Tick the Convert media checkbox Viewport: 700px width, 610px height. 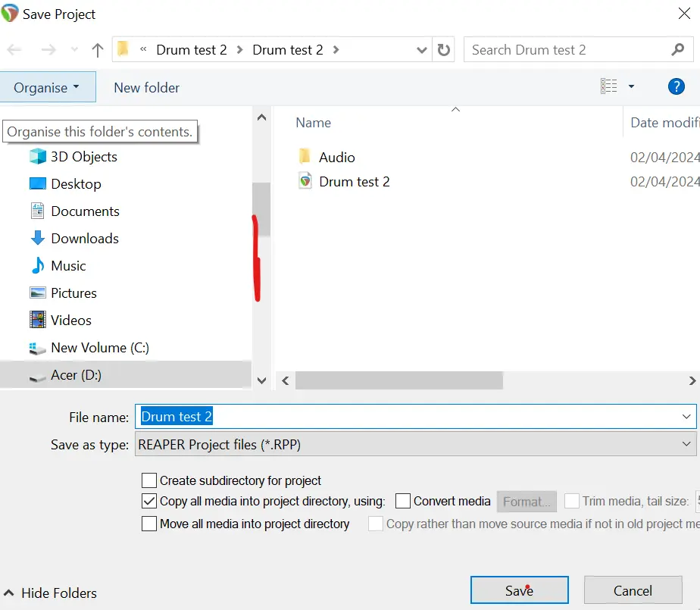403,501
